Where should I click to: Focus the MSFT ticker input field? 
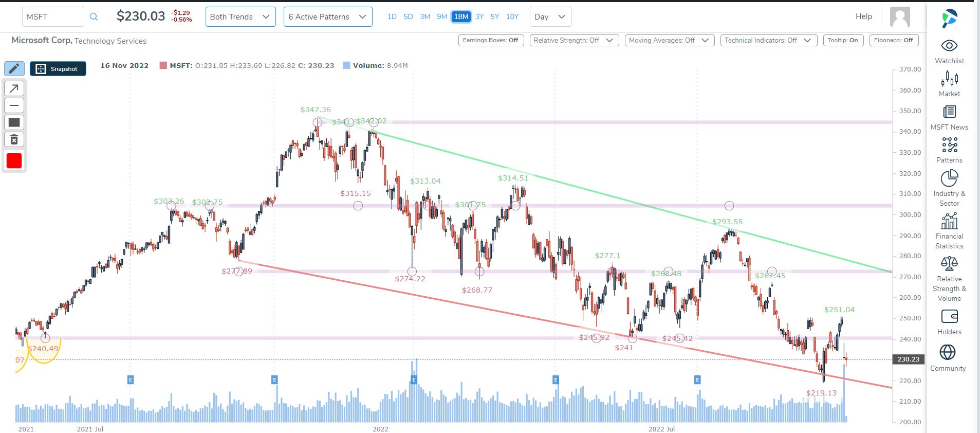[53, 16]
